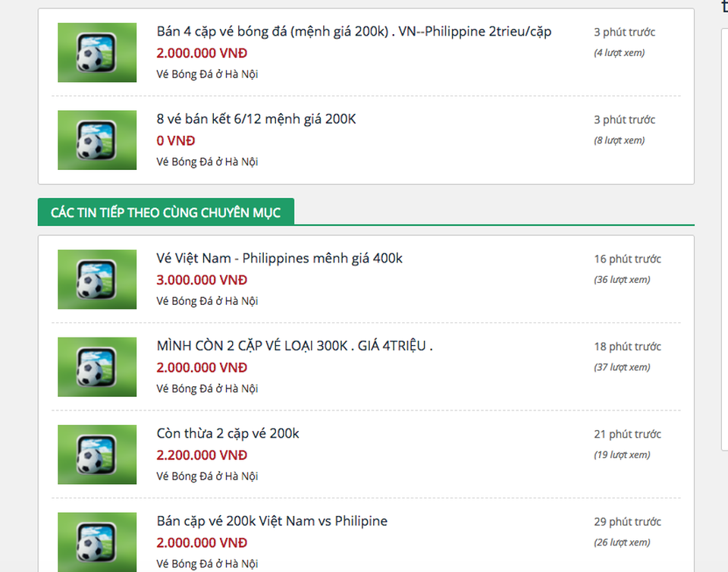
Task: Click '(26 lượt xem)' view count
Action: (622, 542)
